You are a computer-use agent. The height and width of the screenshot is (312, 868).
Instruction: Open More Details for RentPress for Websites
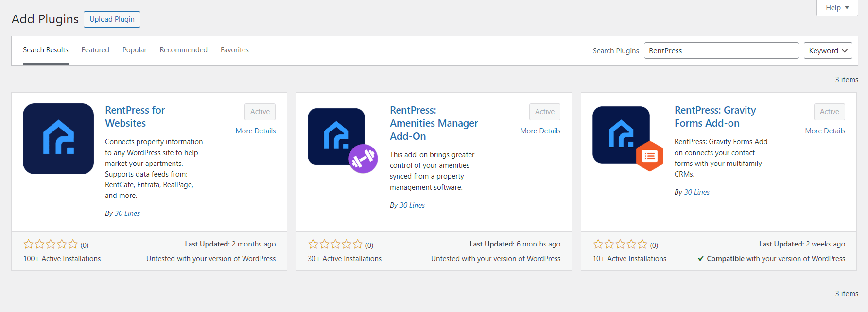coord(256,131)
